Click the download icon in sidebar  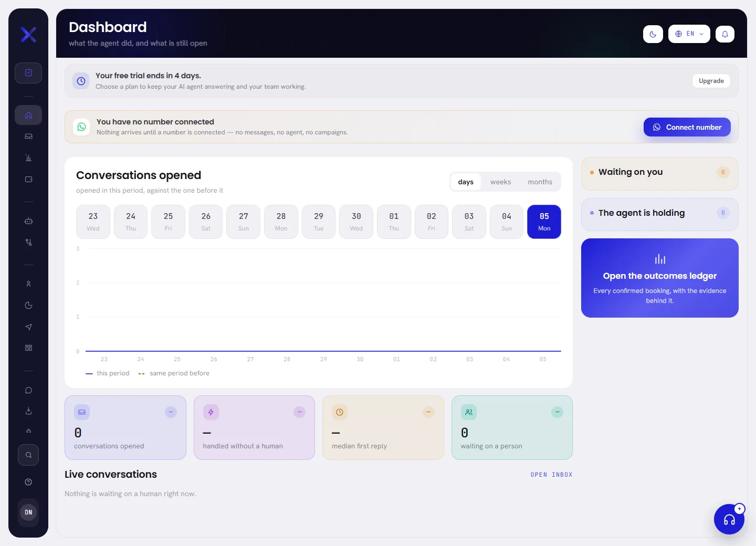(28, 411)
